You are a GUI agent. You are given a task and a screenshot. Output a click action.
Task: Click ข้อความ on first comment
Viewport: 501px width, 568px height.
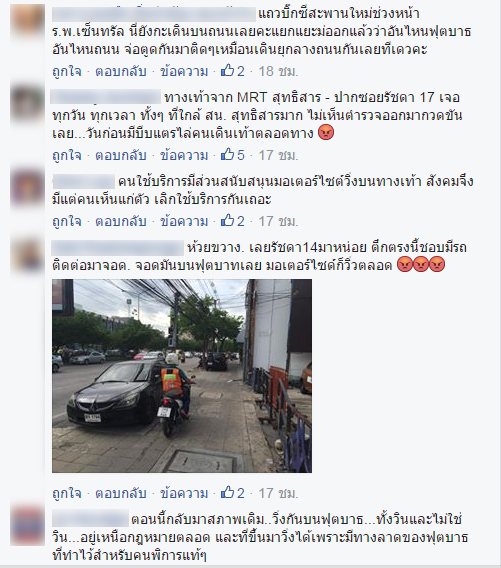pyautogui.click(x=184, y=71)
